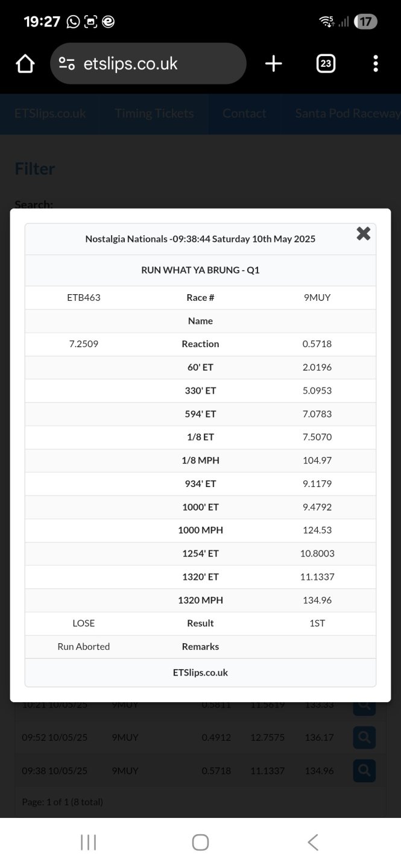Viewport: 401px width, 868px height.
Task: Select the 1320 MPH row in slip
Action: (x=200, y=600)
